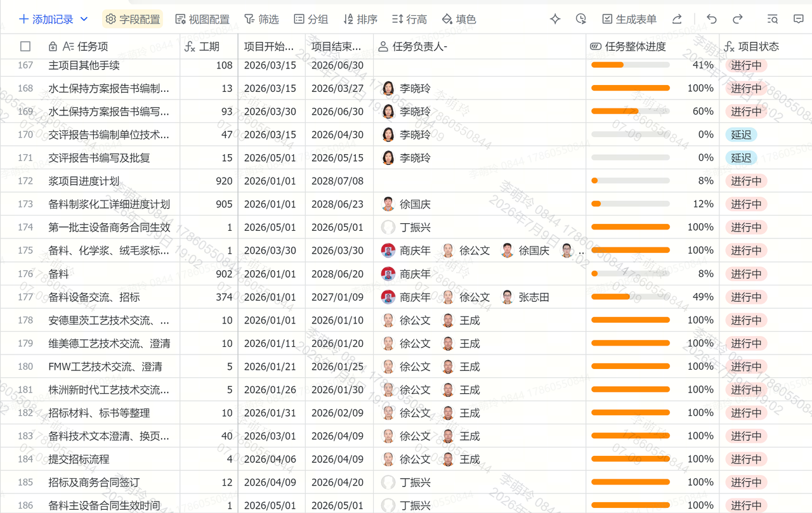Open 行高 row height options
Screen dimensions: 812x513
[409, 19]
